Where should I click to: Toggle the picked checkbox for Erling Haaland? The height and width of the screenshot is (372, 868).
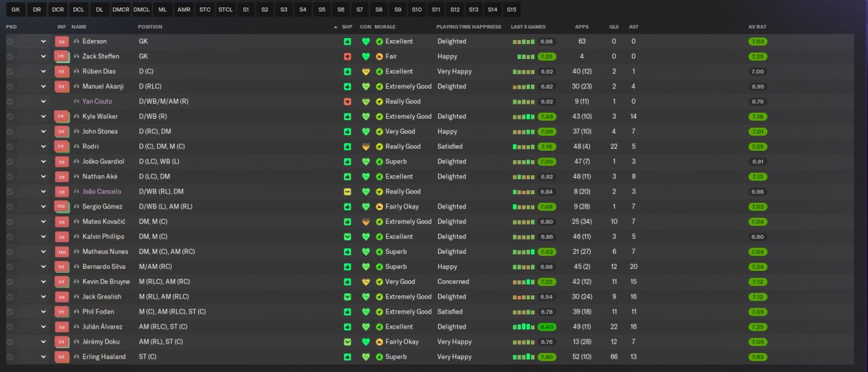click(x=9, y=356)
